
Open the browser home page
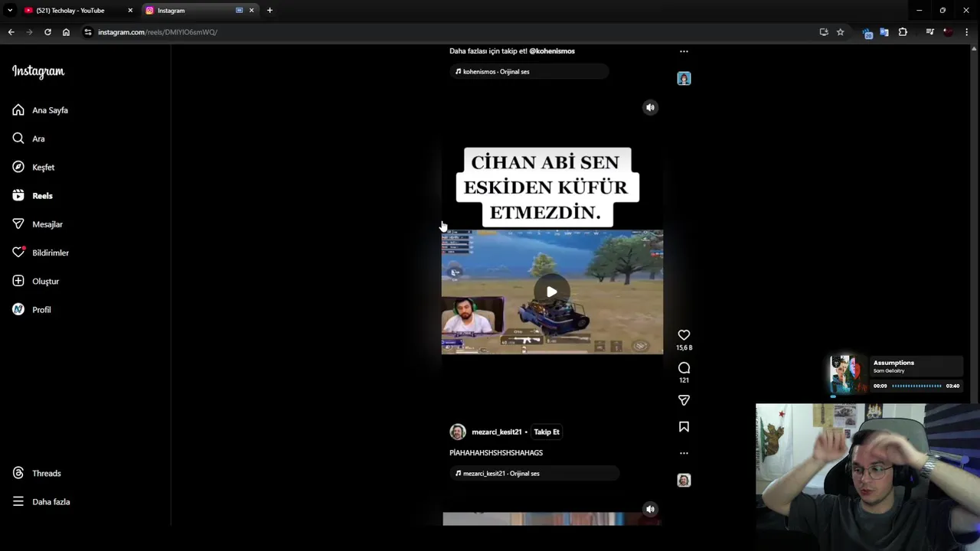pos(66,32)
